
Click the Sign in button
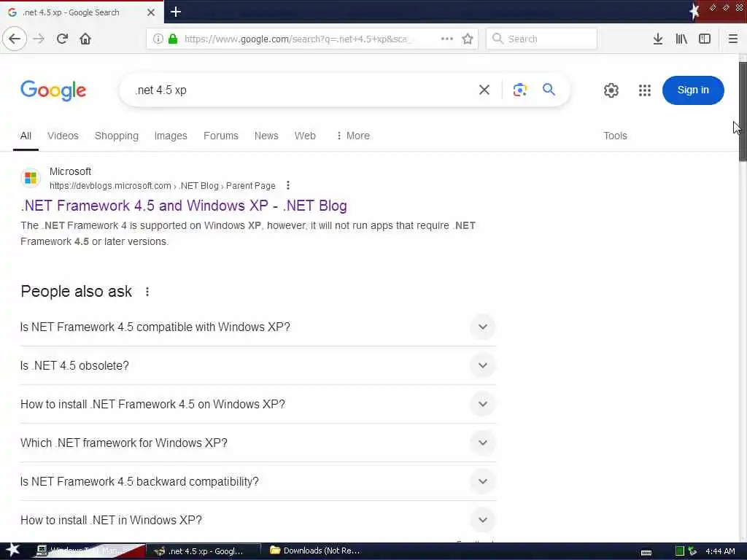[693, 90]
